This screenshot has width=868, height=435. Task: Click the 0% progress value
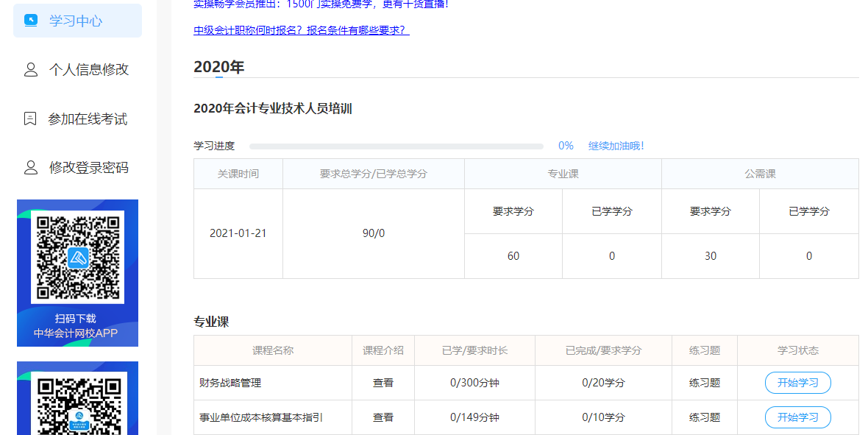566,146
